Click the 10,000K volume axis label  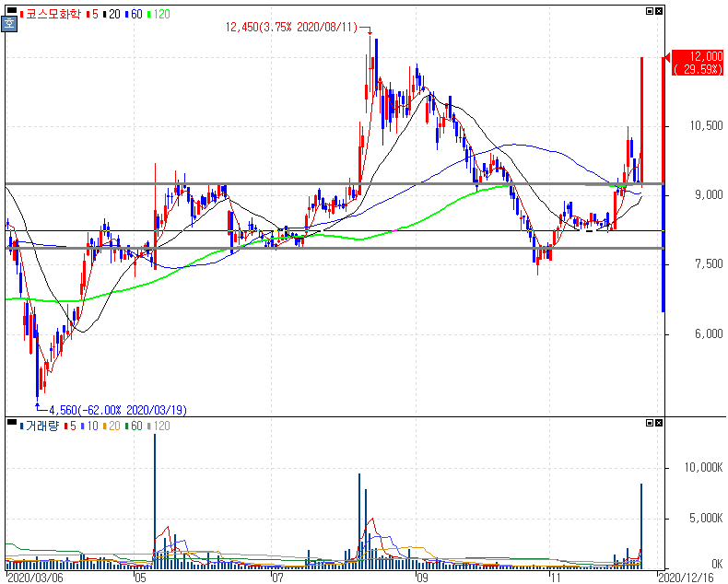tap(703, 468)
